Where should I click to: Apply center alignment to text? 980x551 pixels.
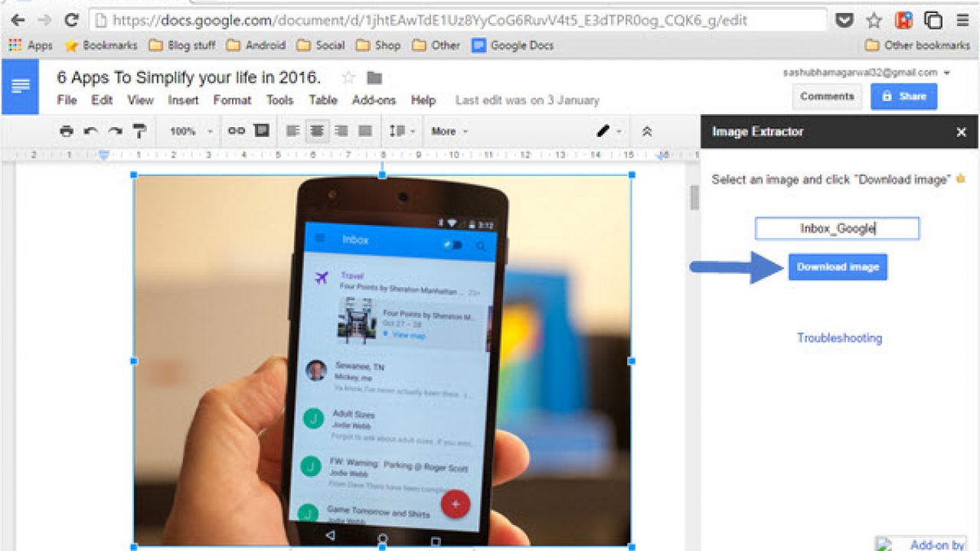316,131
